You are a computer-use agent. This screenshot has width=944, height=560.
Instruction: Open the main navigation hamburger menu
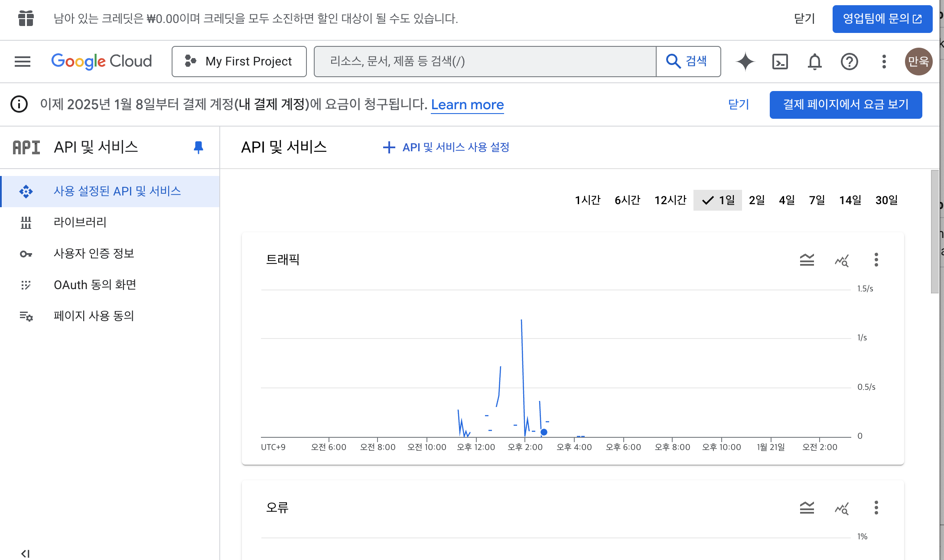(x=23, y=62)
